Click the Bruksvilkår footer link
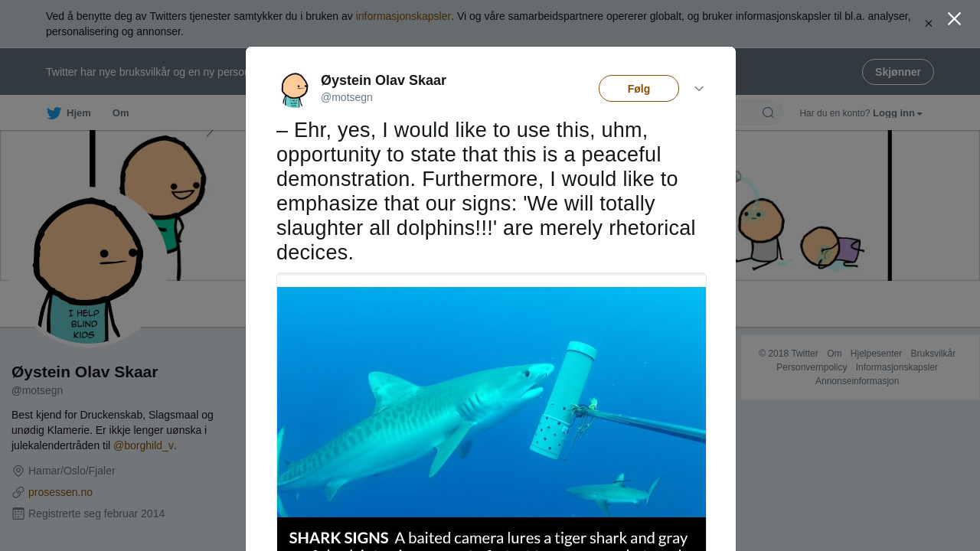This screenshot has height=551, width=980. point(933,354)
